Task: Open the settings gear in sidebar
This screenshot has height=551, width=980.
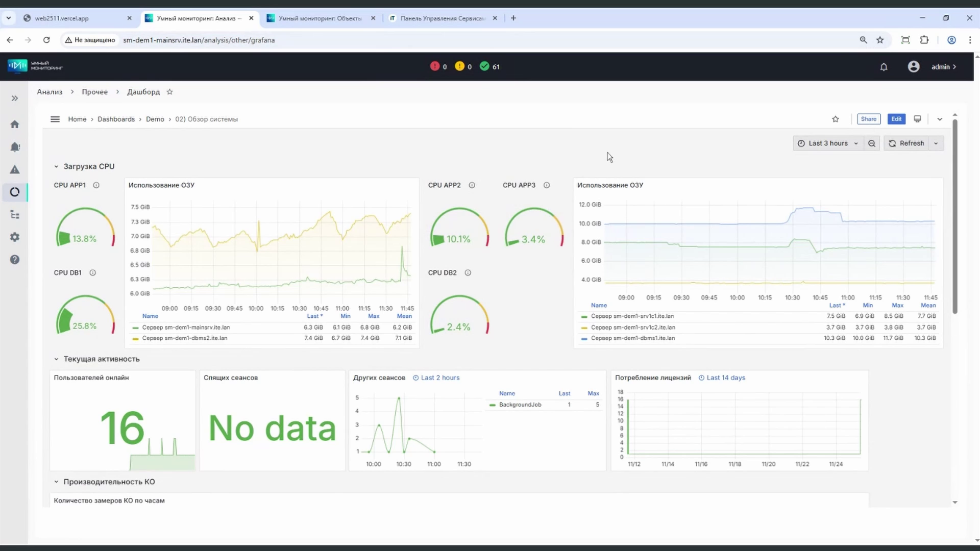Action: pos(15,237)
